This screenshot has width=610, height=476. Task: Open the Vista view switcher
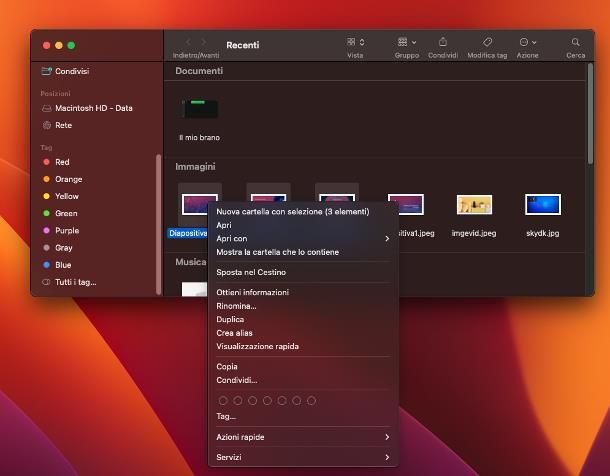coord(356,42)
